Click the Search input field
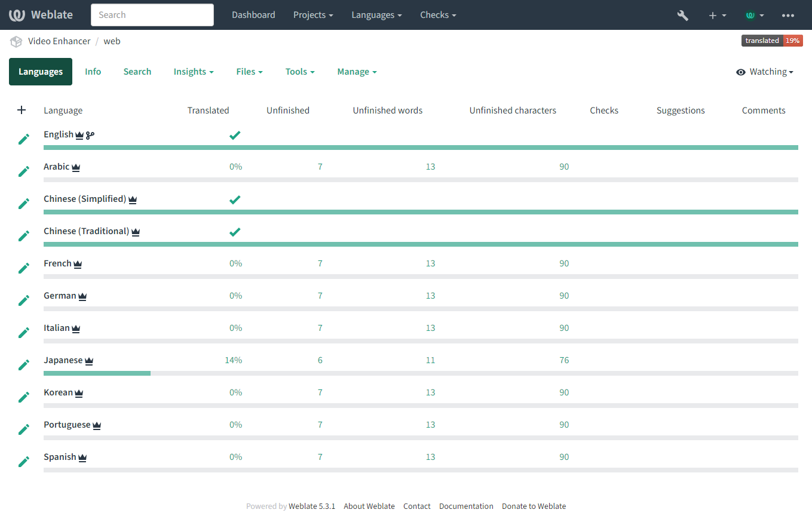The width and height of the screenshot is (812, 528). (x=152, y=15)
